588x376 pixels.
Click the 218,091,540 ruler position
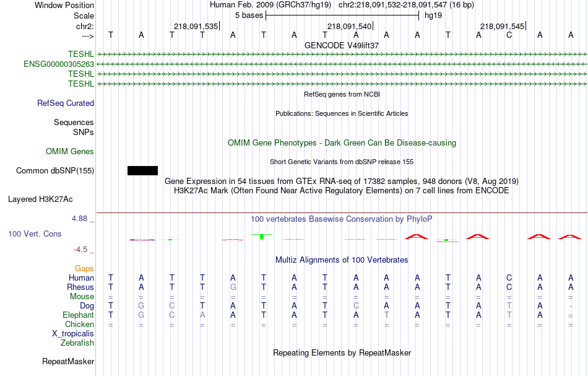[x=349, y=26]
